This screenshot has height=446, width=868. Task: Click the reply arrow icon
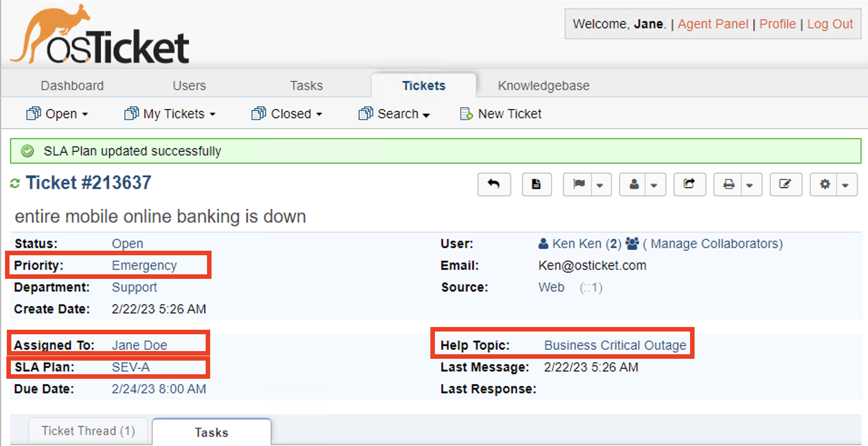point(494,184)
